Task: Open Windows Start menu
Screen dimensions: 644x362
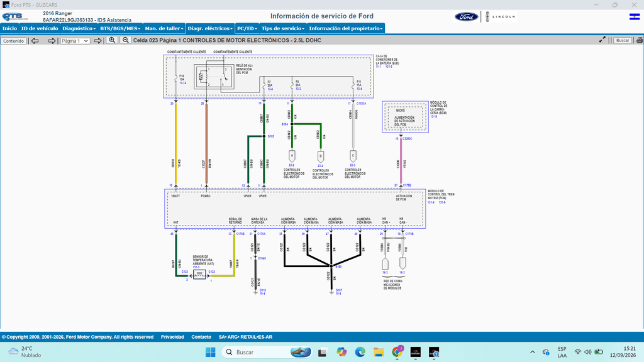Action: pyautogui.click(x=210, y=352)
